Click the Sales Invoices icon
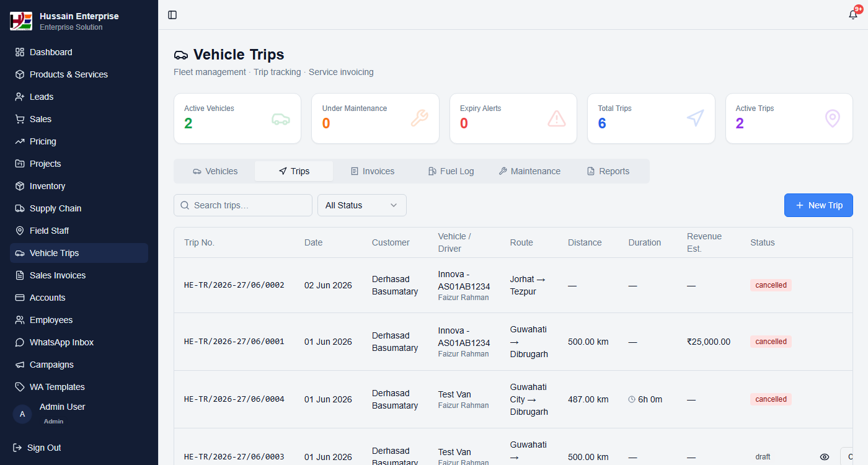This screenshot has height=465, width=868. pyautogui.click(x=20, y=275)
